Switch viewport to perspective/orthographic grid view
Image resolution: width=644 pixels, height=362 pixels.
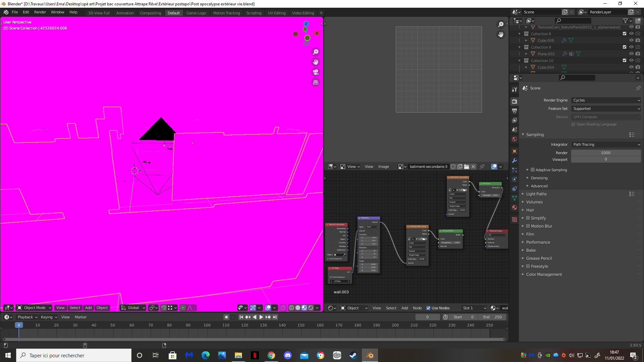(x=316, y=82)
